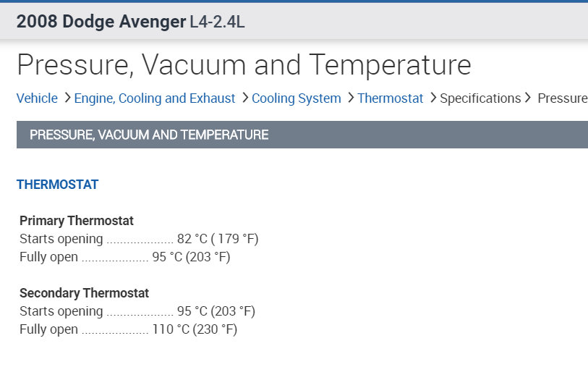Click the Specifications breadcrumb item

pos(480,98)
